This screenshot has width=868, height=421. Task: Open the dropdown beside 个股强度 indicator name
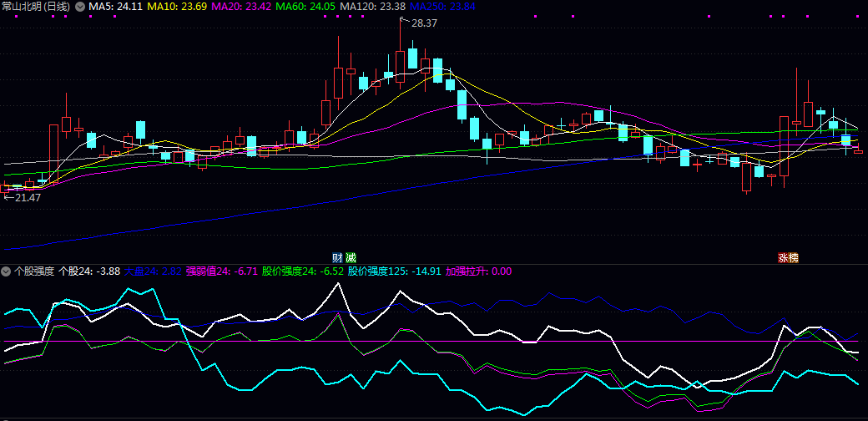(x=6, y=271)
